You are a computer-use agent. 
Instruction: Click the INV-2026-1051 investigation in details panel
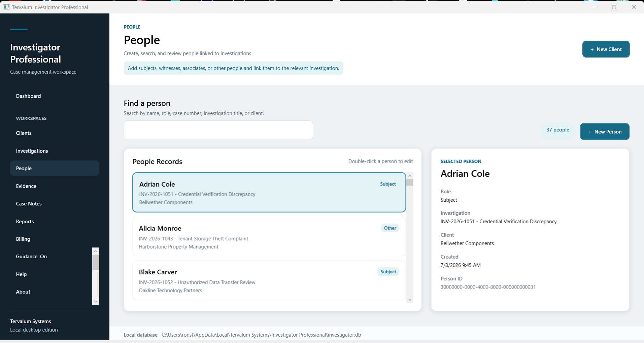click(499, 222)
